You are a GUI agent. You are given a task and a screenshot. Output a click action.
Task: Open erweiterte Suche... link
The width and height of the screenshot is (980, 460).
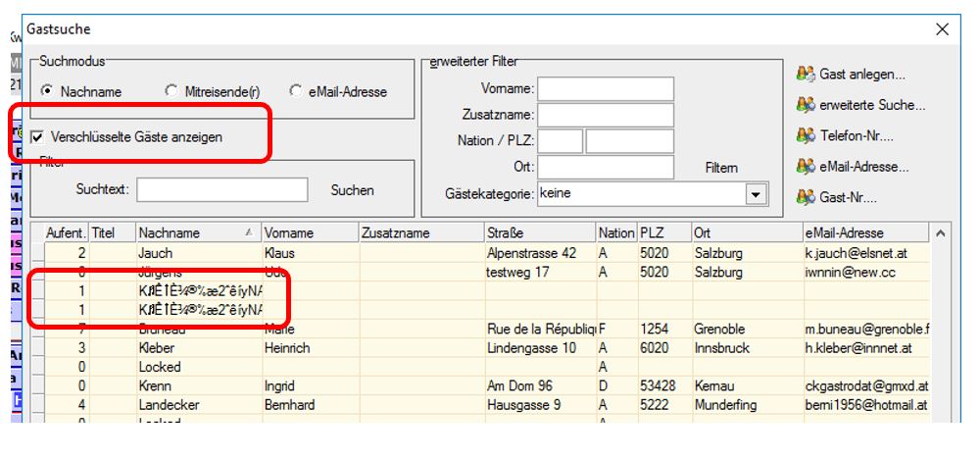(872, 106)
